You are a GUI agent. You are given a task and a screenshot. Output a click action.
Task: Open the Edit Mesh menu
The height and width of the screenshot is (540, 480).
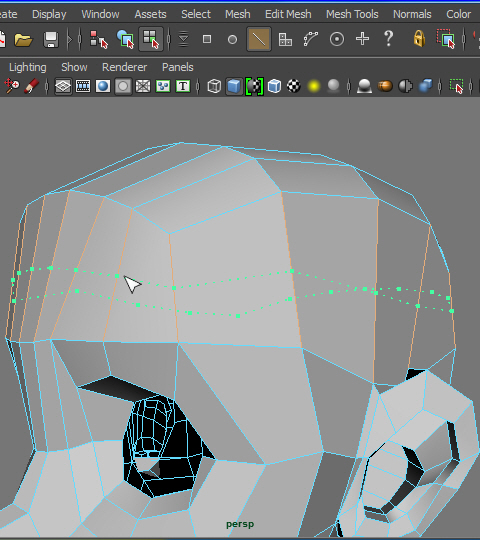point(288,14)
